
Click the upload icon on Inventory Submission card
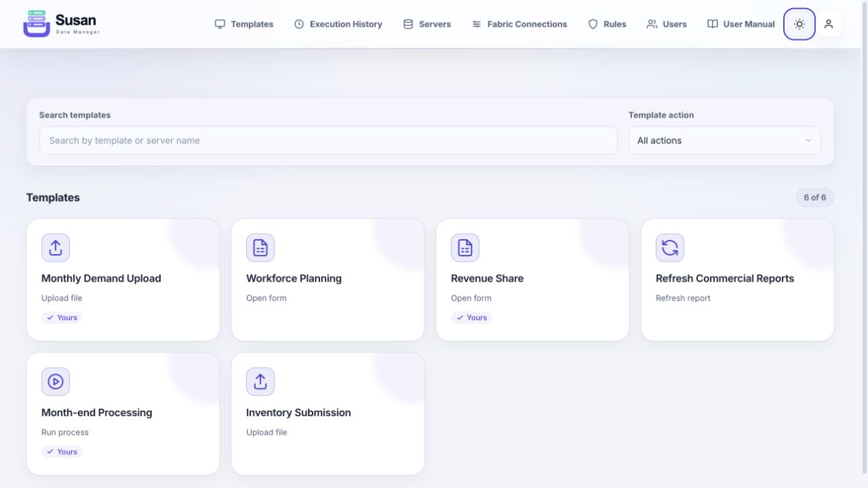[x=260, y=381]
